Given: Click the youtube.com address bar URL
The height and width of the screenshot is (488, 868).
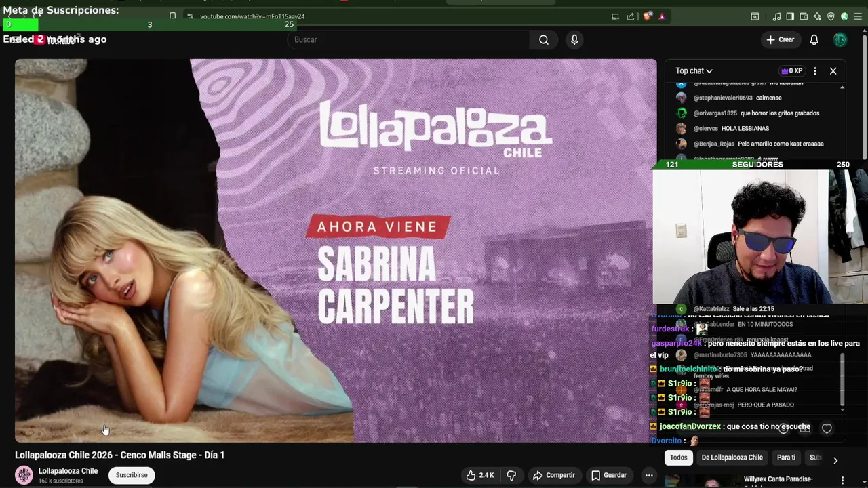Looking at the screenshot, I should pos(252,16).
